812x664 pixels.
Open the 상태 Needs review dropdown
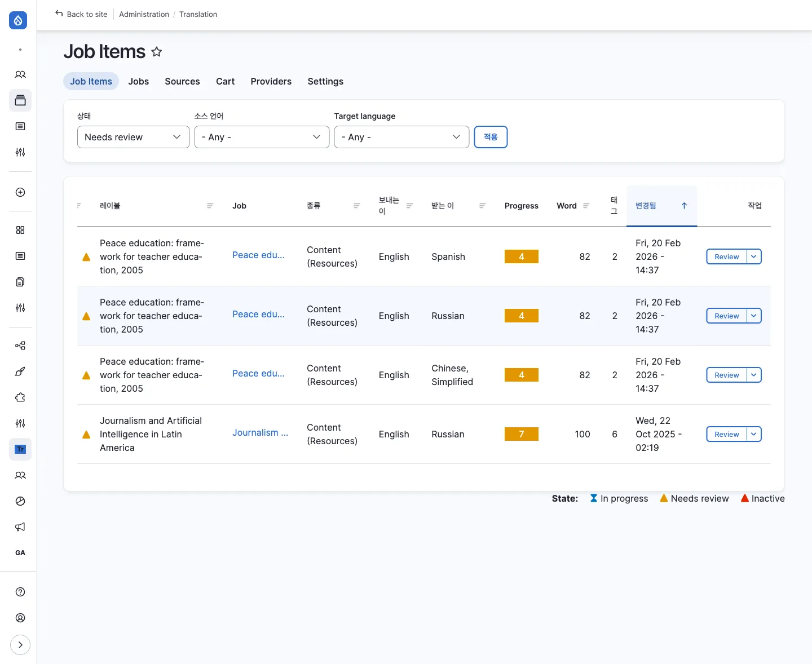[x=133, y=137]
